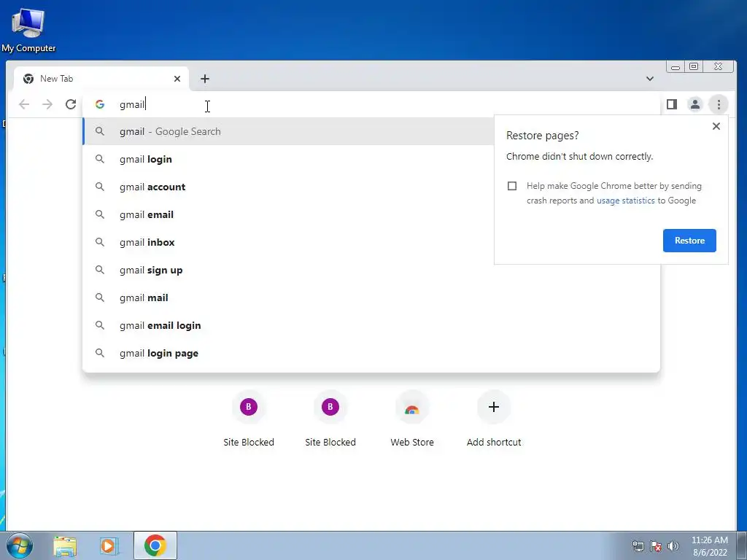The width and height of the screenshot is (747, 560).
Task: Open a new tab with plus button
Action: pyautogui.click(x=205, y=79)
